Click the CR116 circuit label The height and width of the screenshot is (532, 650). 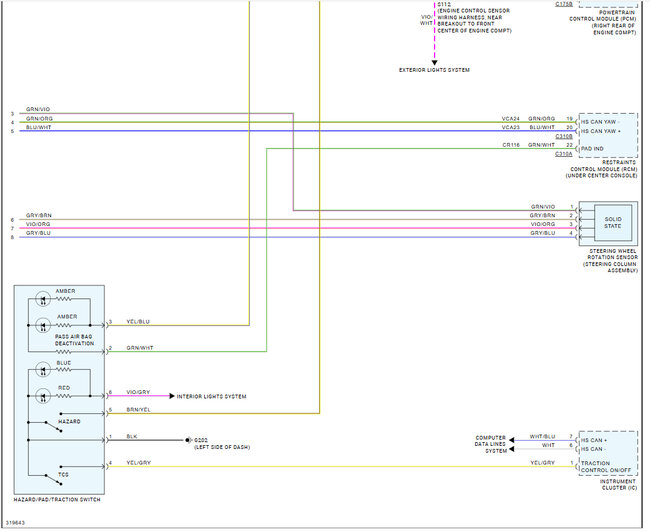[x=511, y=145]
